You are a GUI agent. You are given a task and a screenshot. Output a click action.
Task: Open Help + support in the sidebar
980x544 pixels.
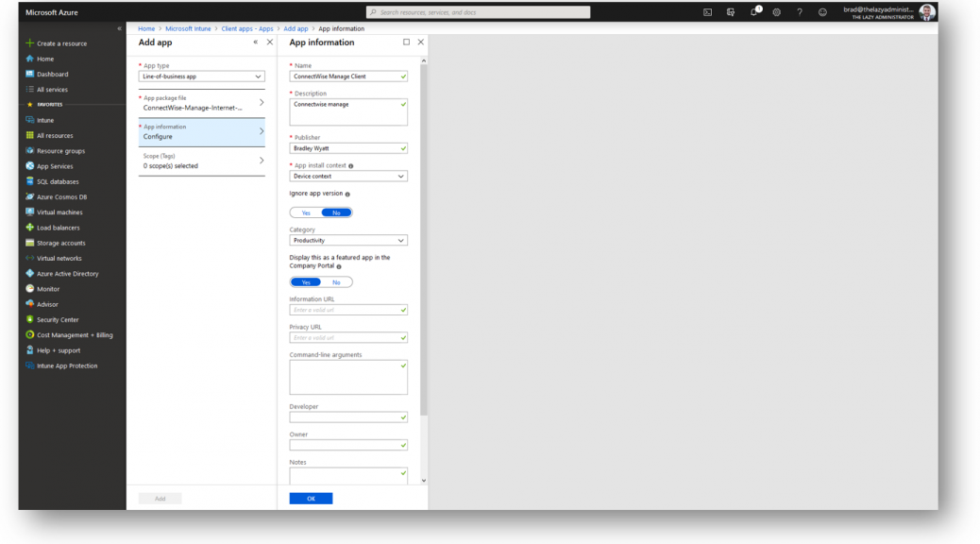[x=59, y=350]
